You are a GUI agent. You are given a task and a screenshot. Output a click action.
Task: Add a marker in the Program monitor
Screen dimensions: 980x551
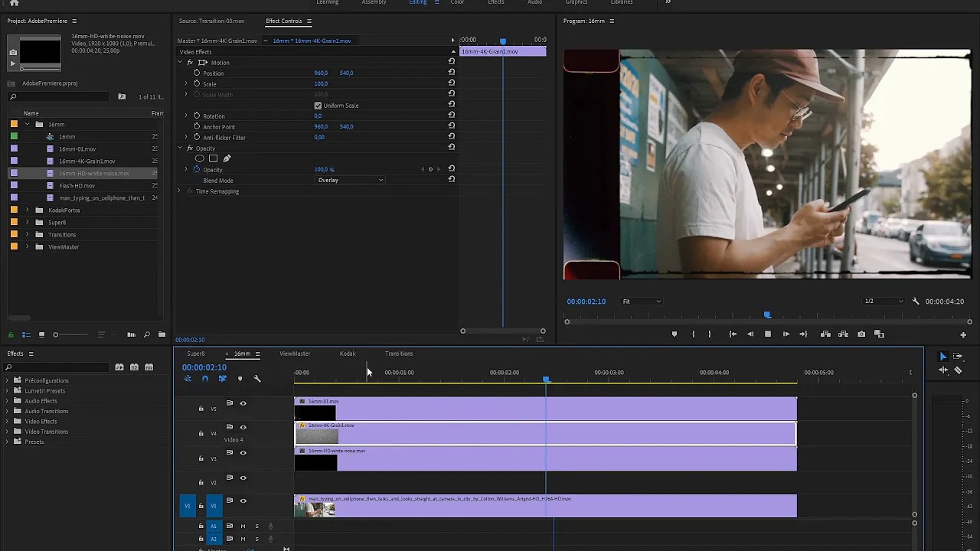675,334
